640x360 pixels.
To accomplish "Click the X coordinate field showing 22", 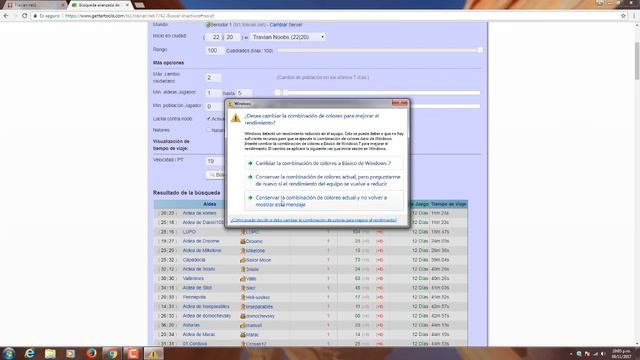I will click(x=213, y=37).
